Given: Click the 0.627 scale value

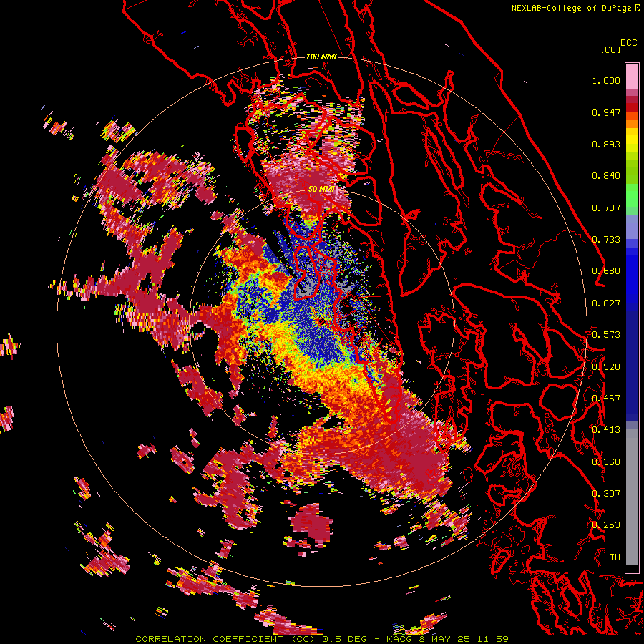Looking at the screenshot, I should 606,303.
